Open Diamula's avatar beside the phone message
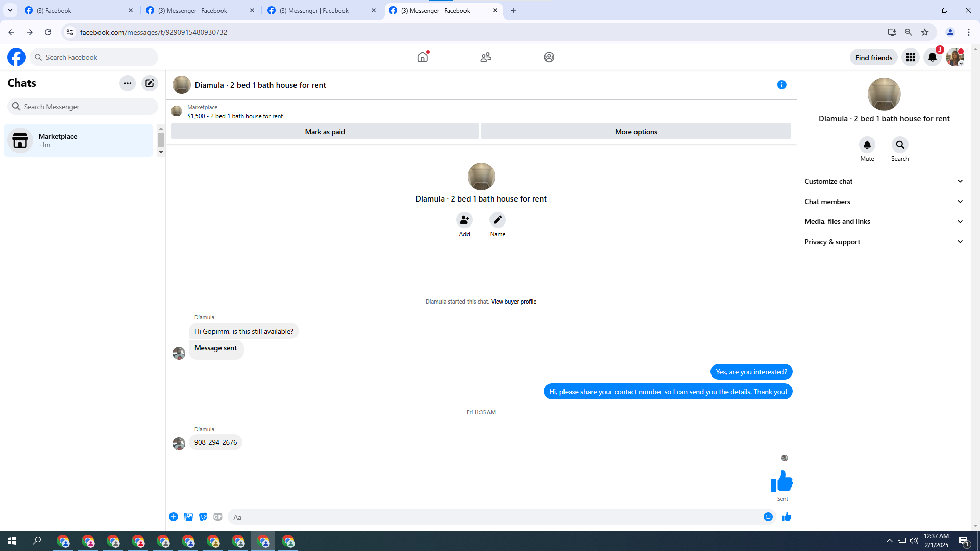The image size is (980, 551). click(x=179, y=444)
